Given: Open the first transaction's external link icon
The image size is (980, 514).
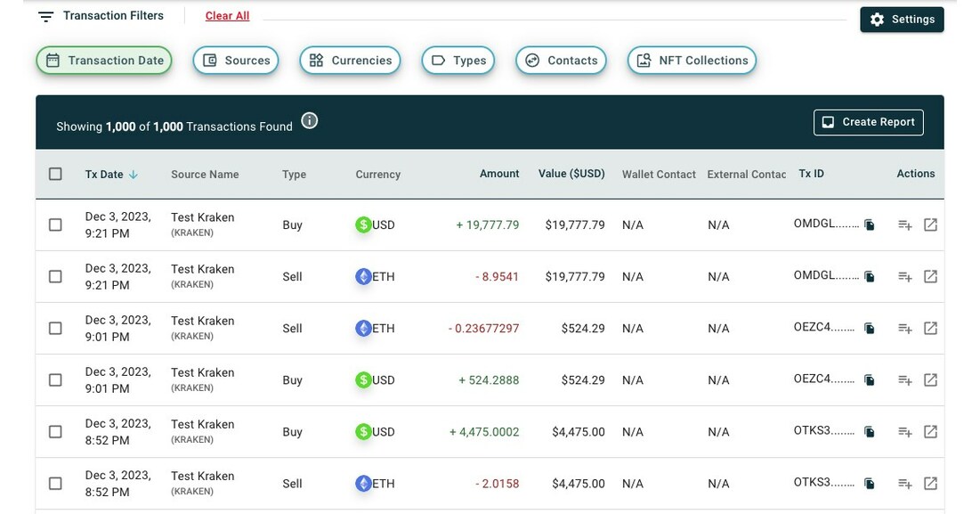Looking at the screenshot, I should pos(930,224).
